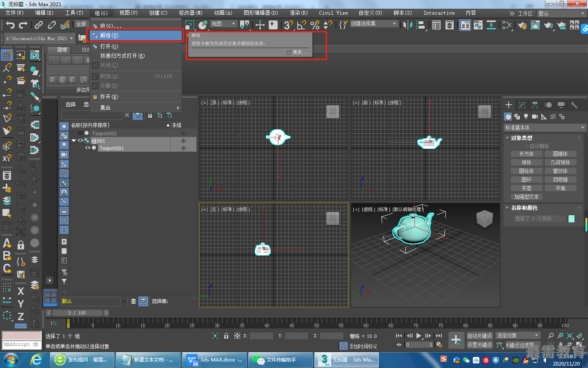Screen dimensions: 588x368
Task: Toggle the Percent snap icon
Action: click(315, 25)
